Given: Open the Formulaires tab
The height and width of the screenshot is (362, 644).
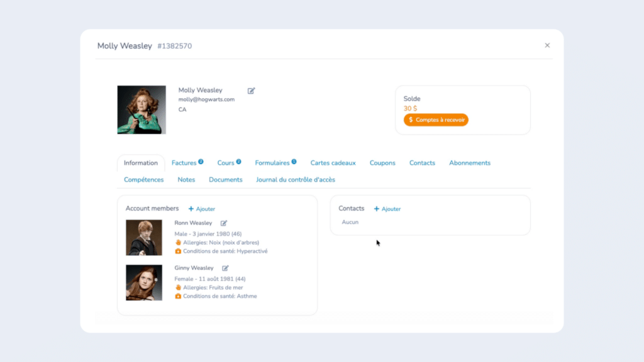Looking at the screenshot, I should click(272, 163).
